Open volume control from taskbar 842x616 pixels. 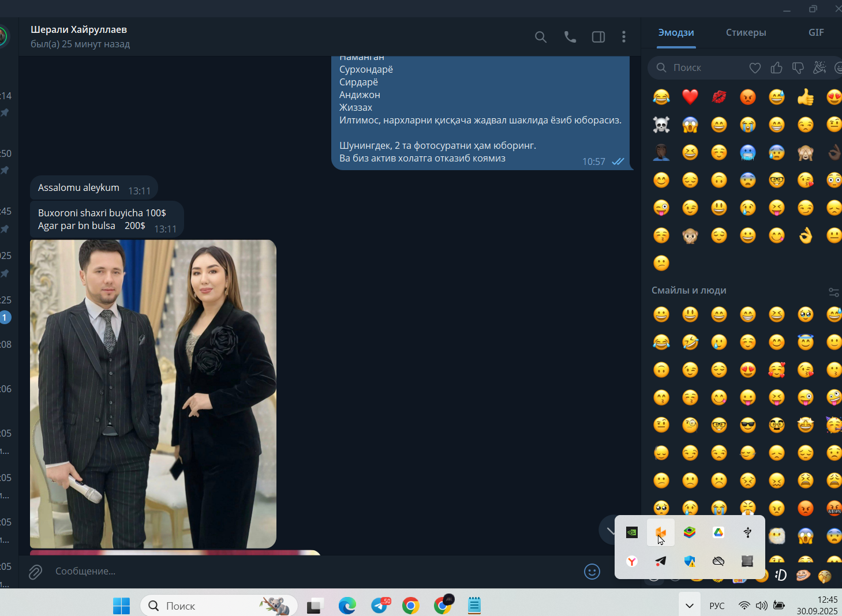(x=762, y=606)
